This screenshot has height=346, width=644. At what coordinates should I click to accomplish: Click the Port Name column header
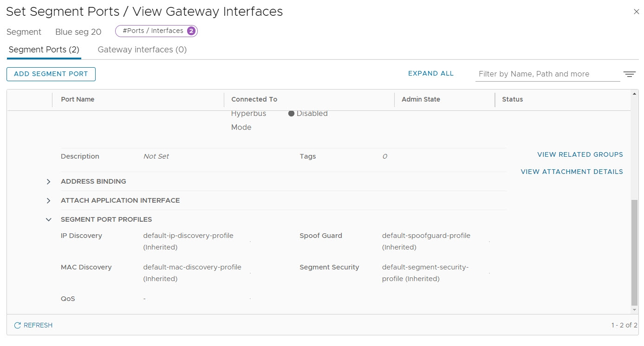pyautogui.click(x=78, y=99)
